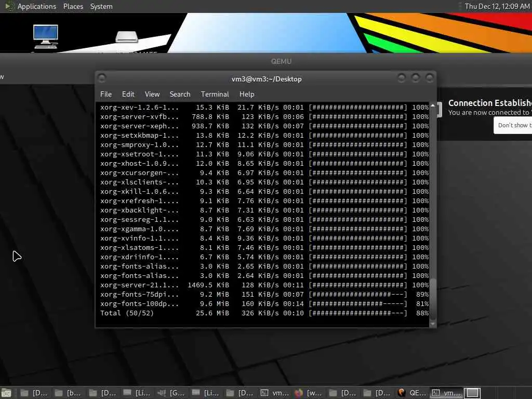Click the clock showing Thu Dec 12
The height and width of the screenshot is (399, 532).
pos(497,6)
